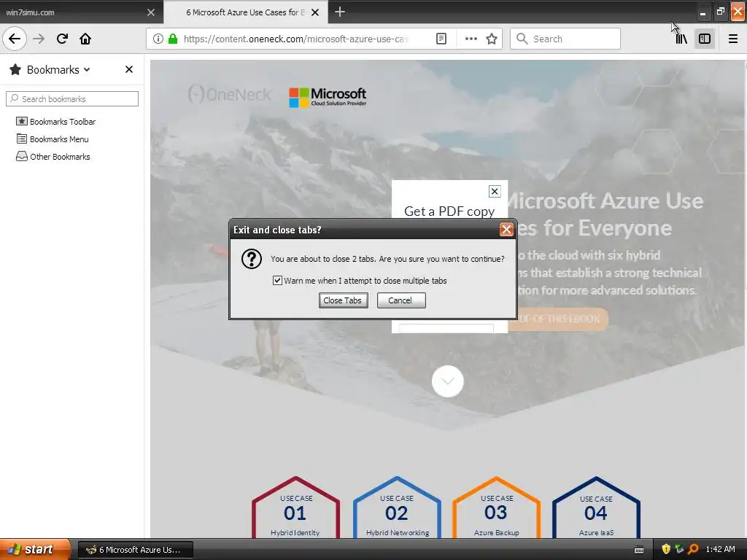Go back with the browser back arrow

click(15, 39)
